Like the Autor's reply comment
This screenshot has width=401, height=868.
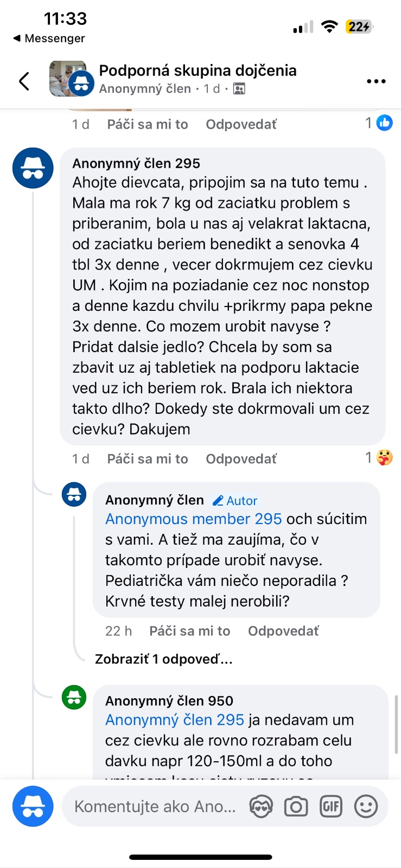pyautogui.click(x=190, y=631)
